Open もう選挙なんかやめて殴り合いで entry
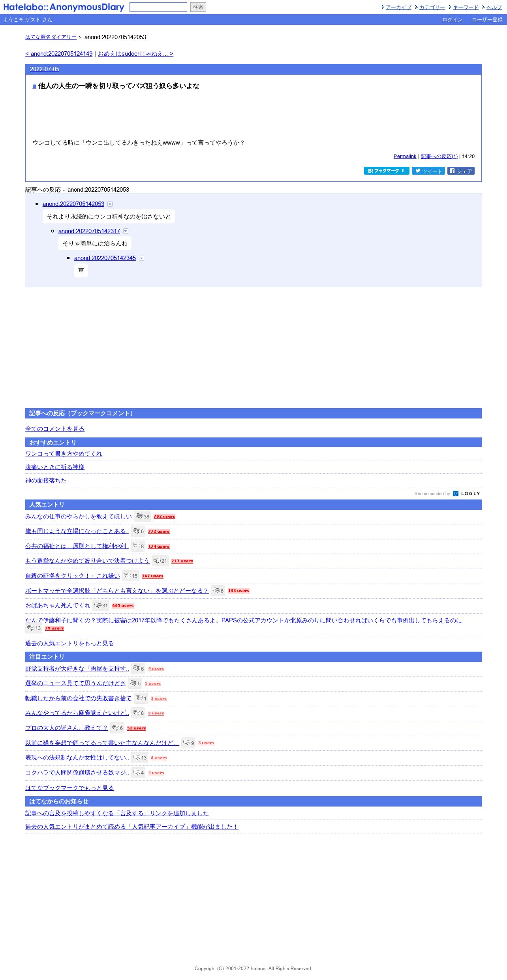 coord(87,561)
